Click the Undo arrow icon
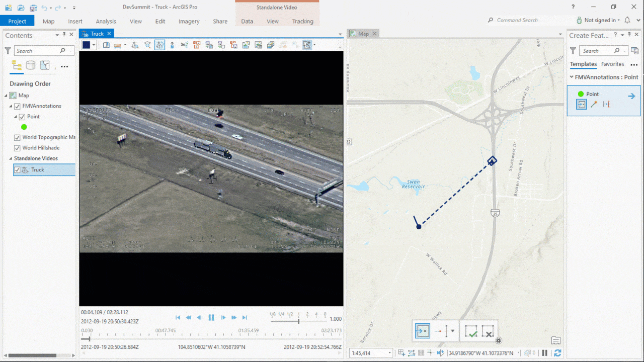 click(44, 8)
